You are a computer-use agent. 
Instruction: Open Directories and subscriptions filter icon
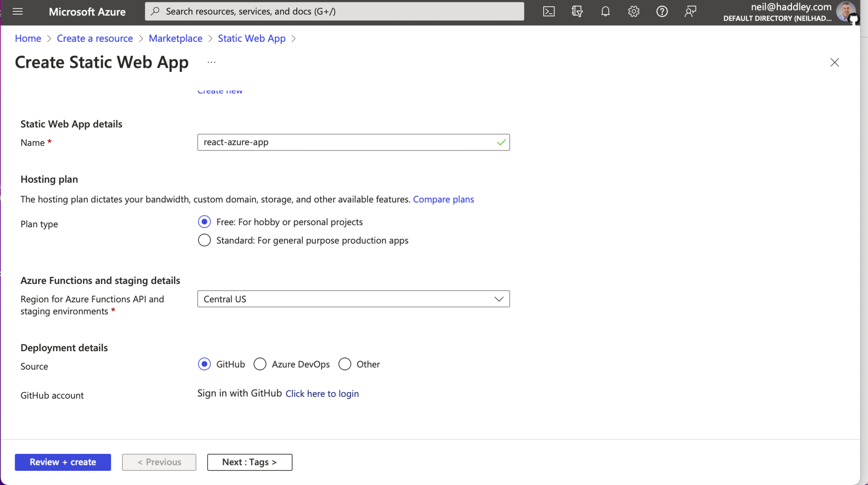pyautogui.click(x=577, y=11)
